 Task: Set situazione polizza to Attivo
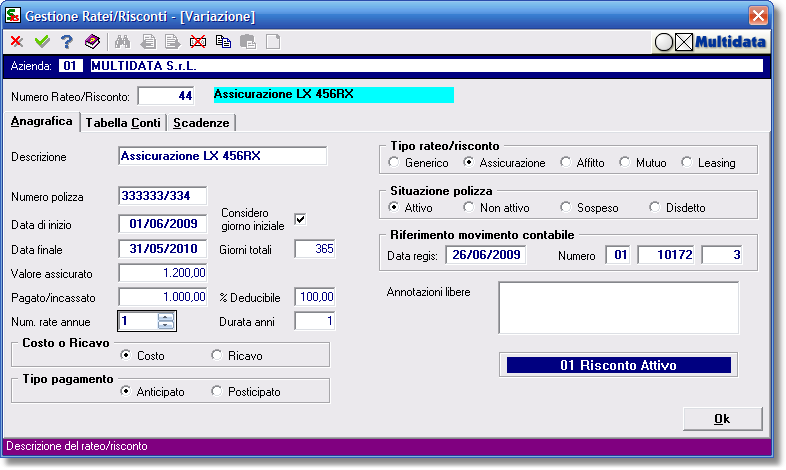(394, 207)
